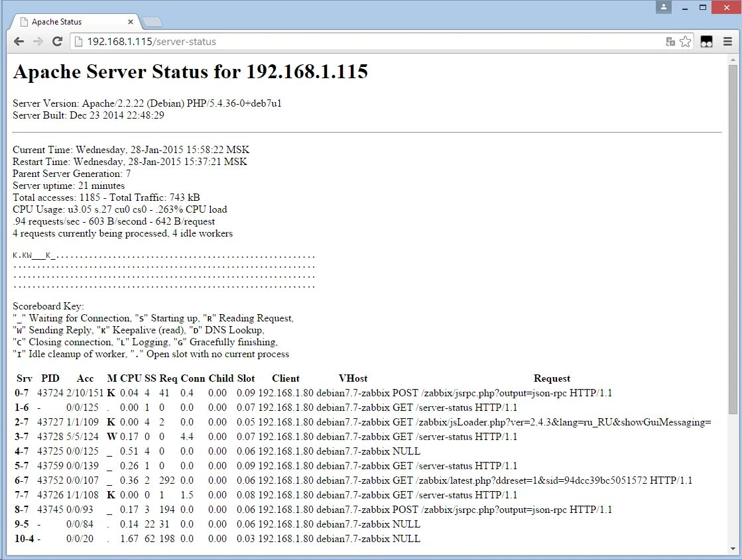Click PID 43725 in row 4-7

pos(50,451)
